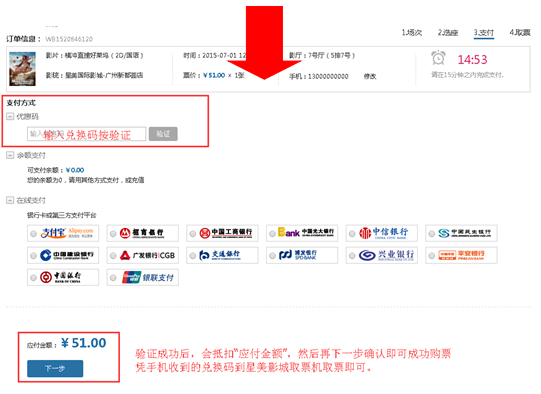Click the China Construction Bank logo

(x=67, y=255)
